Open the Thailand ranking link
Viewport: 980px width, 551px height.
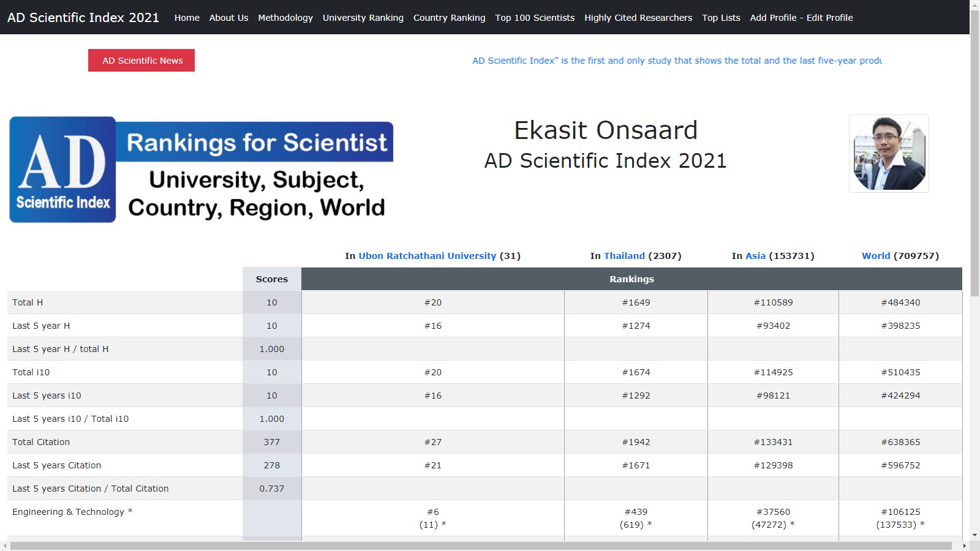(624, 256)
